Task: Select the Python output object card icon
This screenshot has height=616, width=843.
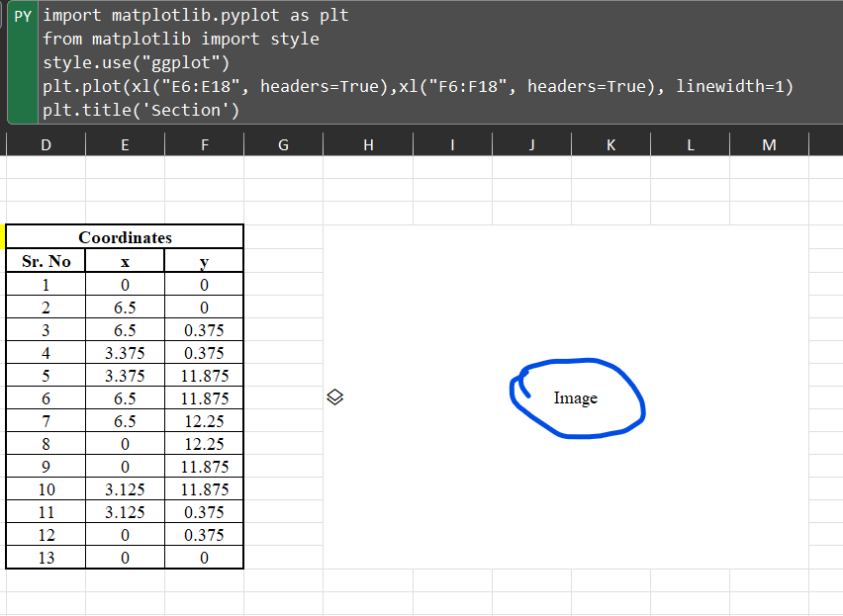Action: (x=334, y=396)
